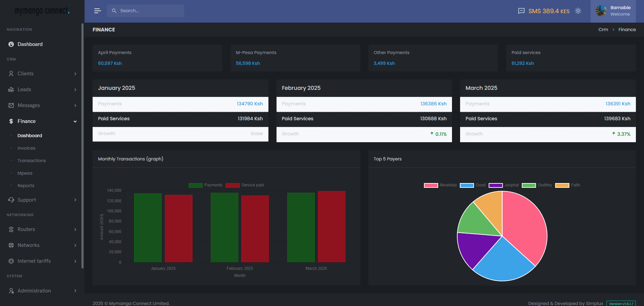Screen dimensions: 644x306
Task: Click the Routers icon in sidebar
Action: [x=11, y=229]
